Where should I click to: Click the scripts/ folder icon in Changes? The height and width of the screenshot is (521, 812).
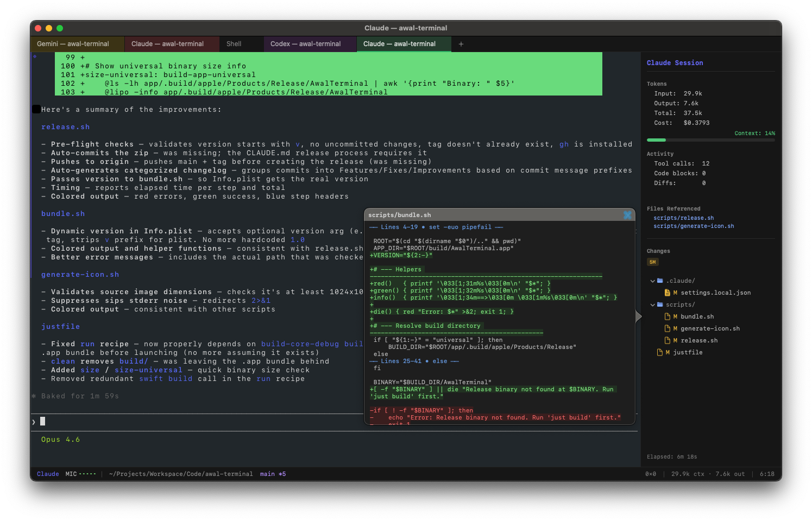660,304
